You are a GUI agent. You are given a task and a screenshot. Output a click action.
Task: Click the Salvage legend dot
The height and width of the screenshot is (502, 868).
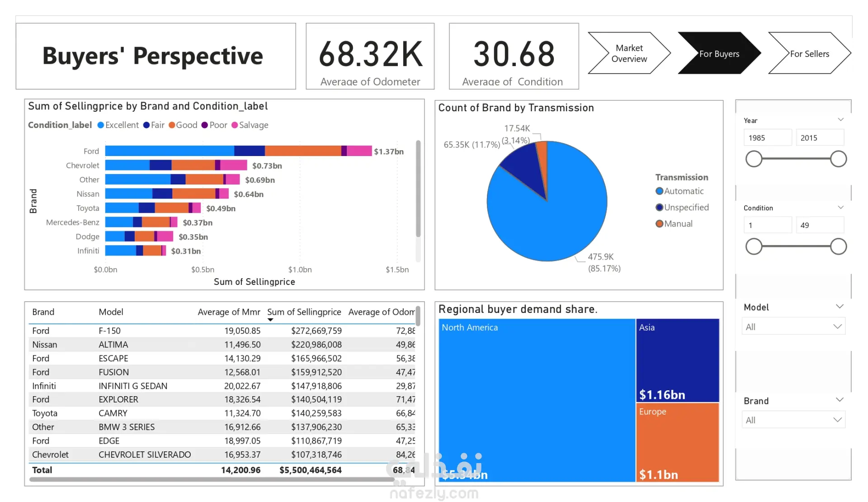235,125
